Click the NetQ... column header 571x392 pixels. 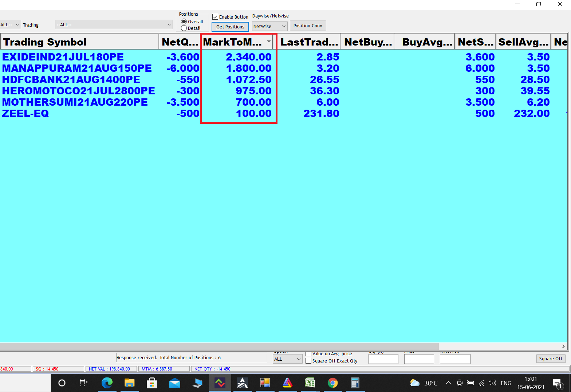click(180, 42)
